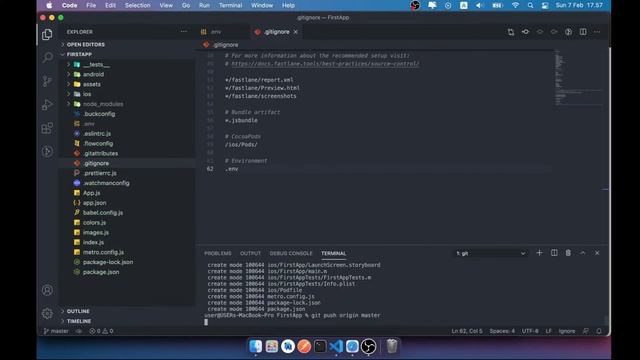This screenshot has width=640, height=360.
Task: Open the Go menu
Action: coord(186,5)
